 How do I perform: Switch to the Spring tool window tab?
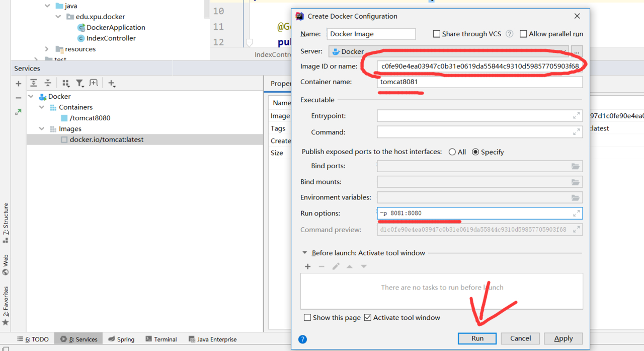pyautogui.click(x=121, y=339)
